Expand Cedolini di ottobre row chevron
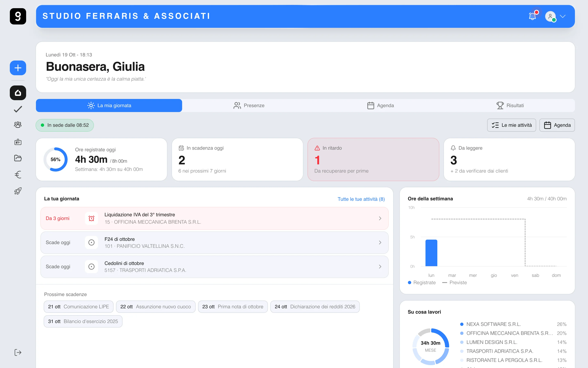The height and width of the screenshot is (368, 588). tap(380, 267)
